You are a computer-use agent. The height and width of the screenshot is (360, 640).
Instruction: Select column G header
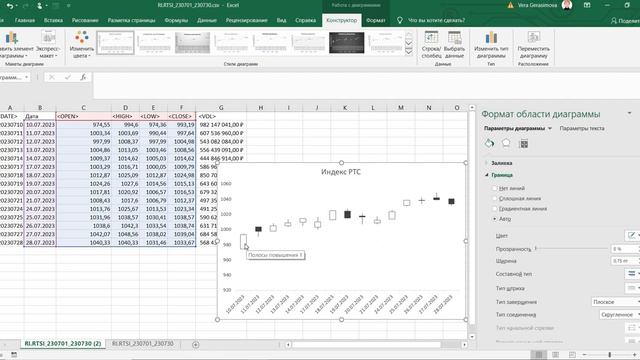pos(221,108)
